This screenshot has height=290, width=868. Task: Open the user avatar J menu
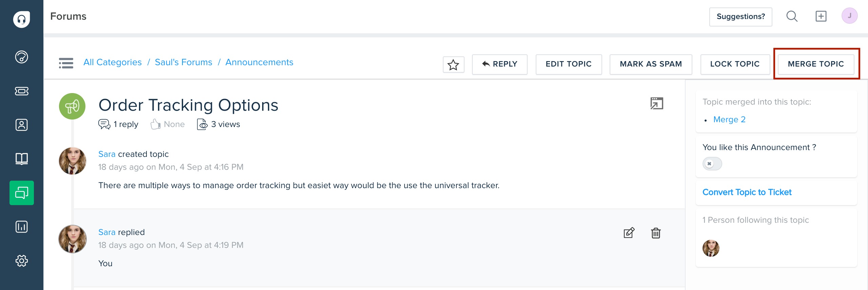coord(849,16)
